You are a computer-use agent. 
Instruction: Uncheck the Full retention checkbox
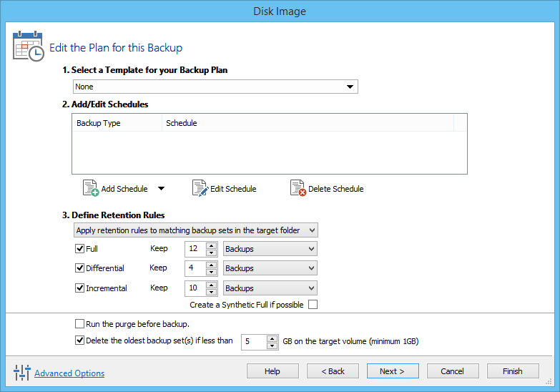(79, 249)
